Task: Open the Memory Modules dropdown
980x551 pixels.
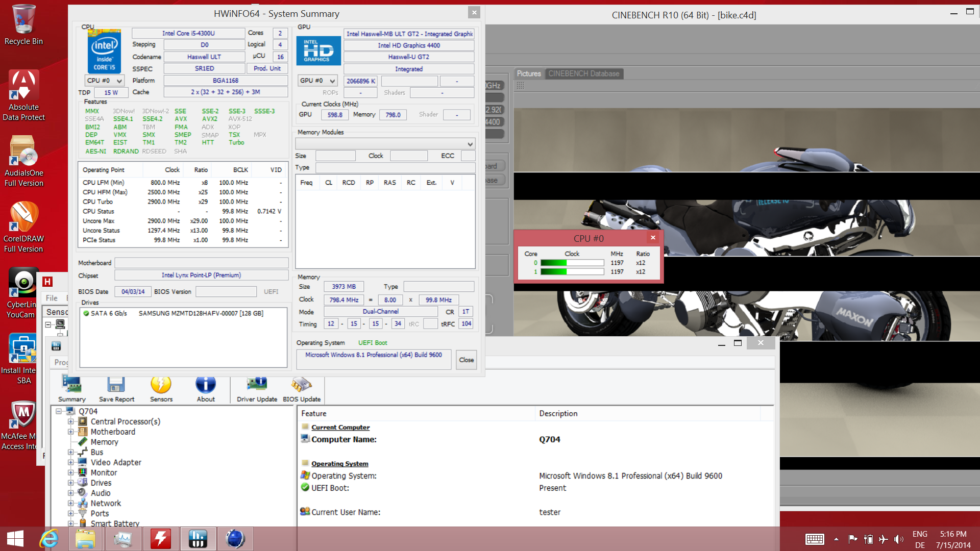Action: (x=385, y=144)
